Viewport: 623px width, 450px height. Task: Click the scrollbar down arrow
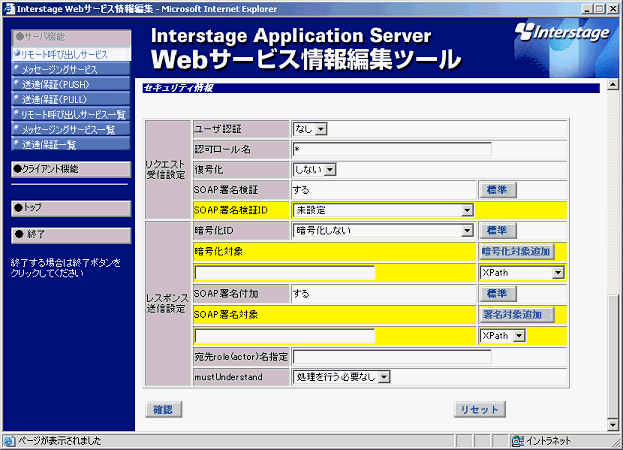(x=613, y=425)
